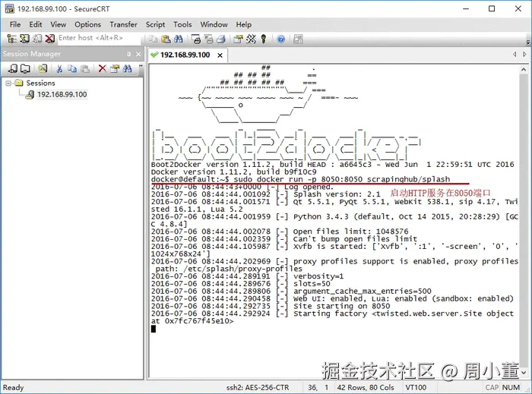
Task: Click the Disconnect red X toolbar icon
Action: (49, 39)
